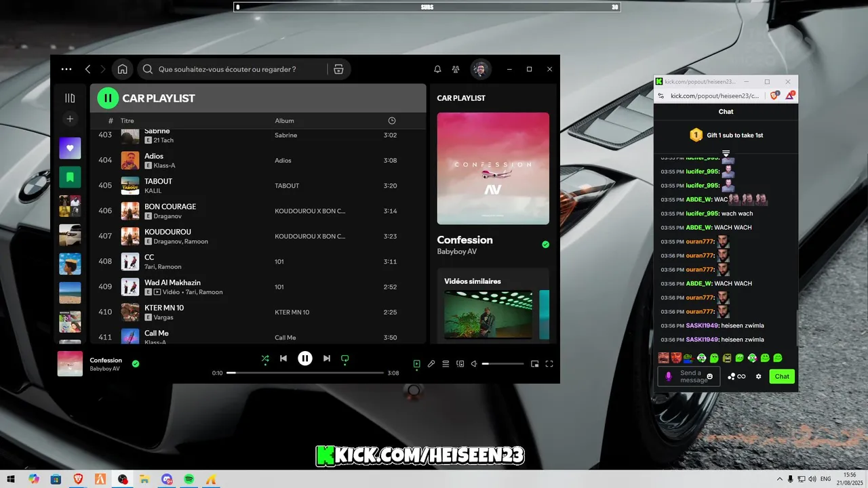The width and height of the screenshot is (868, 488).
Task: Pause playback in the player bar
Action: pyautogui.click(x=305, y=359)
